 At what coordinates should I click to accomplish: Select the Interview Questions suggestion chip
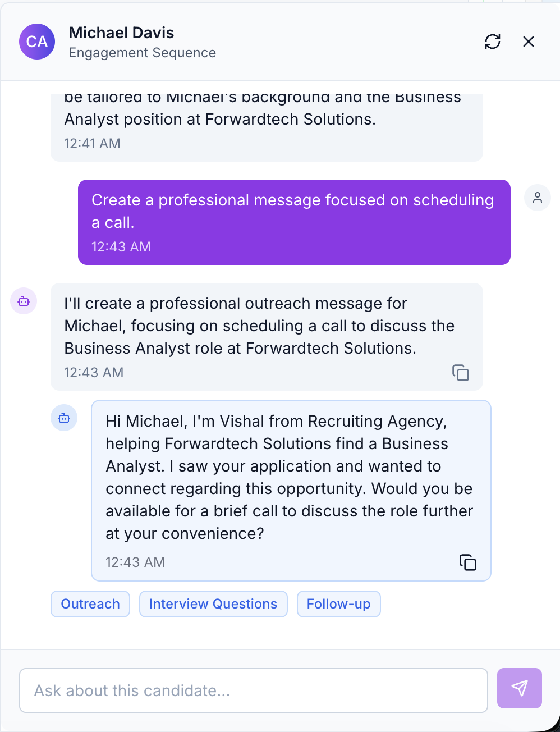click(213, 603)
